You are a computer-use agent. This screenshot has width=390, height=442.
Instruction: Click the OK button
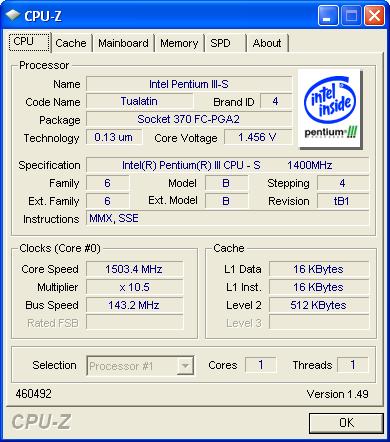point(346,423)
